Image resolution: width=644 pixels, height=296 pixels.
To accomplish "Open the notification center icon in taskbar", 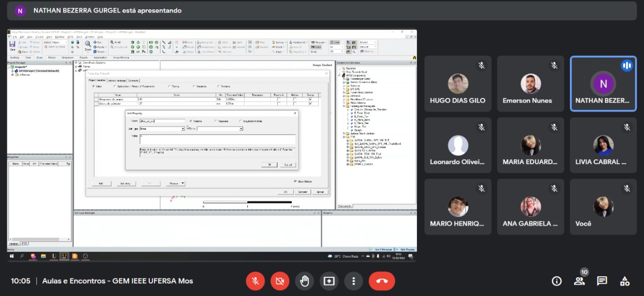I will pos(410,256).
